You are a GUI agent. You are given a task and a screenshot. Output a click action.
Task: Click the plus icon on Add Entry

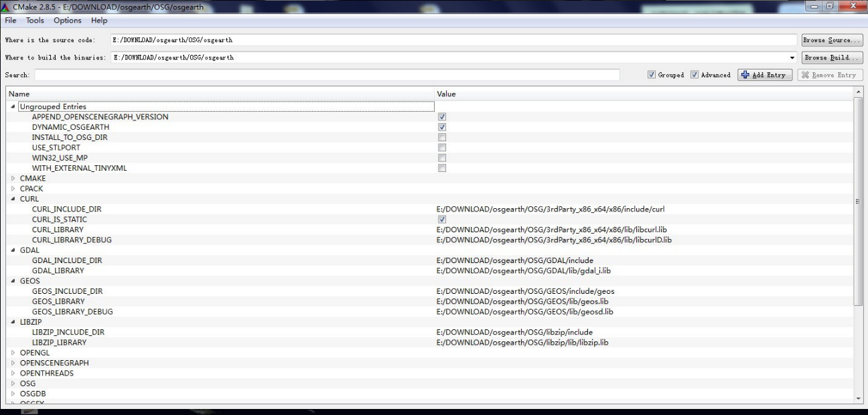746,75
